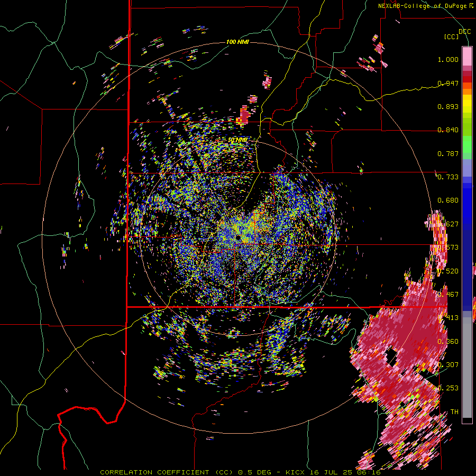Click the KICX radar site center dot
476x476 pixels.
click(238, 237)
